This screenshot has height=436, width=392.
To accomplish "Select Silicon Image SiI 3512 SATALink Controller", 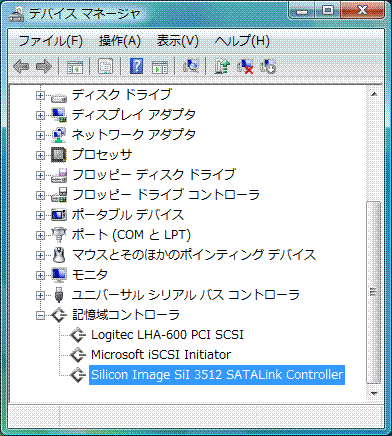I will coord(217,375).
